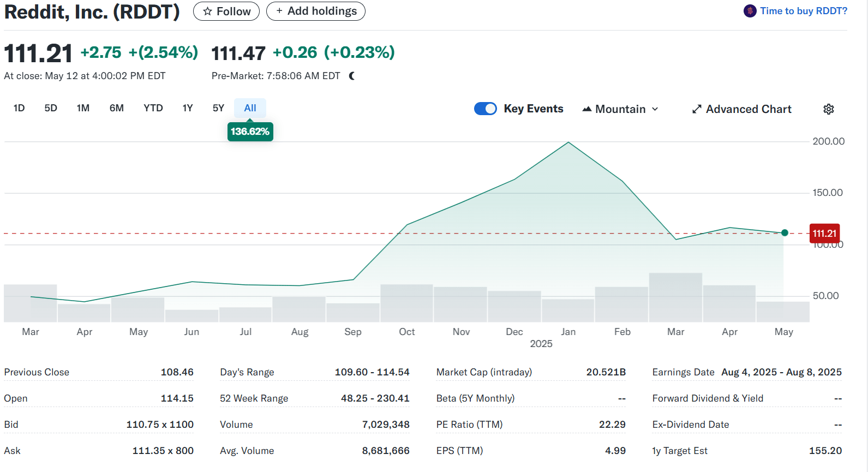
Task: Select the 5D range tab
Action: [x=51, y=108]
